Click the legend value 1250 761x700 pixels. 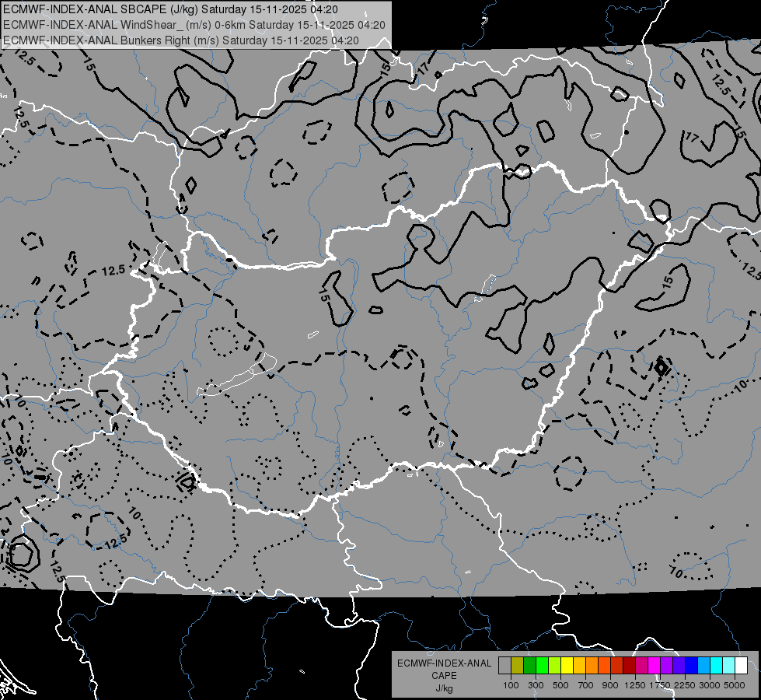point(635,685)
